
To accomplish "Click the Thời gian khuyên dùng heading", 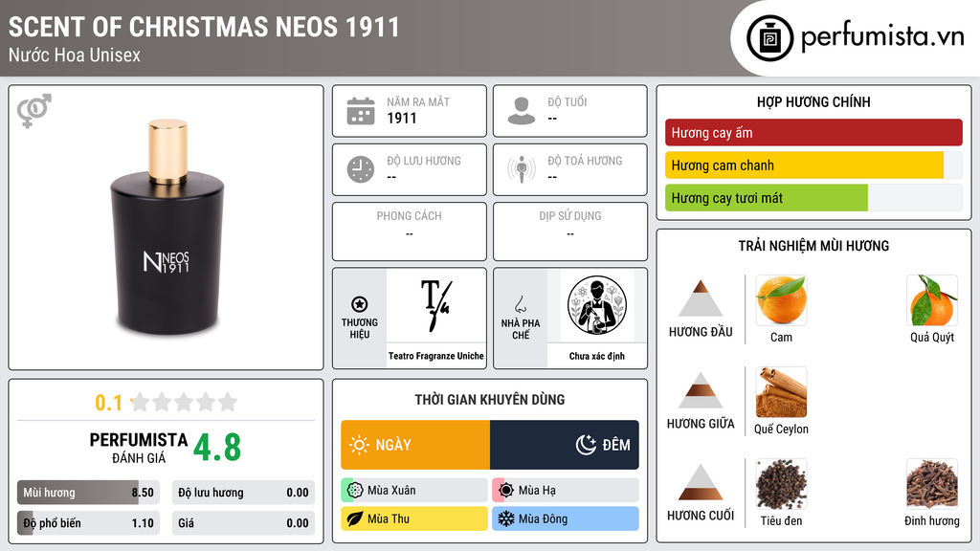I will pyautogui.click(x=490, y=400).
